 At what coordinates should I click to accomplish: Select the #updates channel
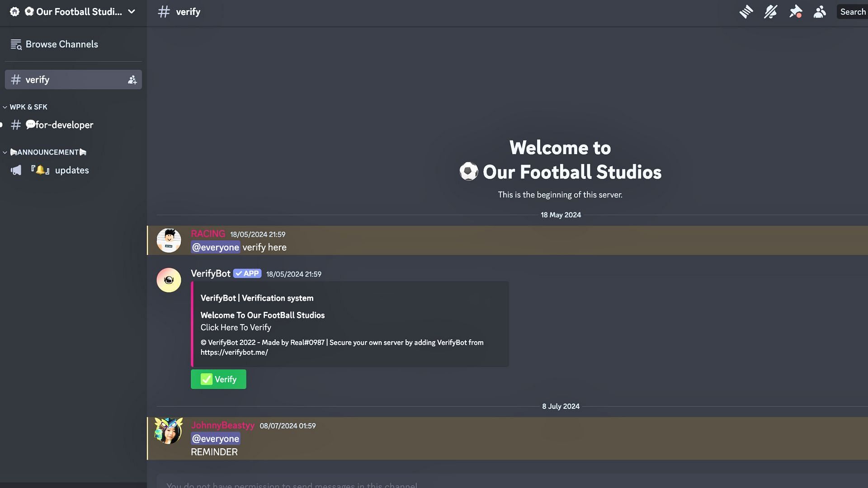point(71,170)
